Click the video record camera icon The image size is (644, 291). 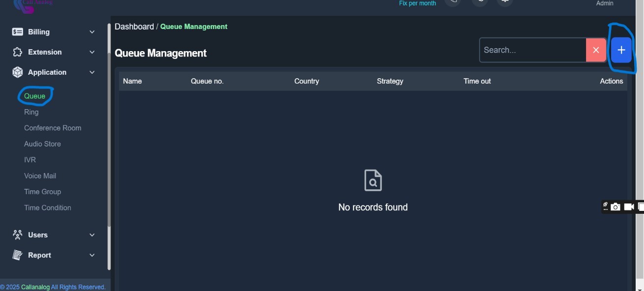pos(629,207)
